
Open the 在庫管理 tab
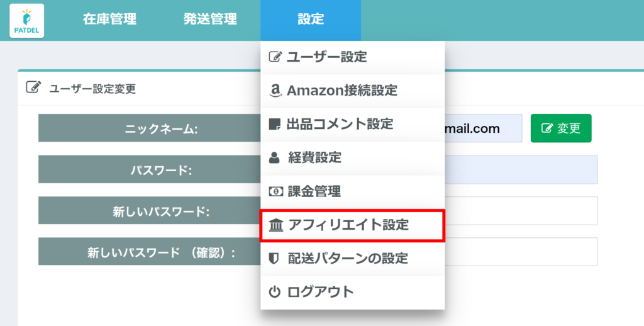coord(109,20)
